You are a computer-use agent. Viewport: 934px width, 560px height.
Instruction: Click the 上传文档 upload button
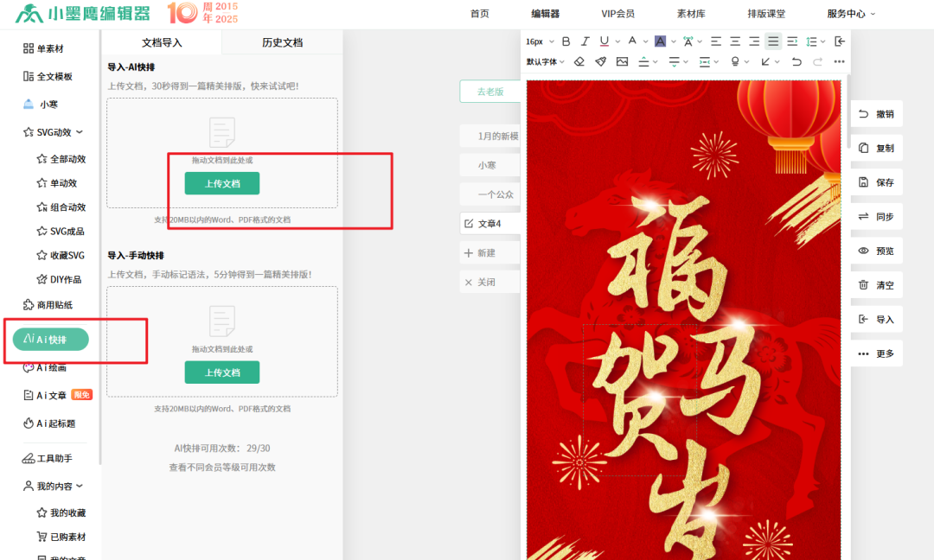[x=221, y=183]
